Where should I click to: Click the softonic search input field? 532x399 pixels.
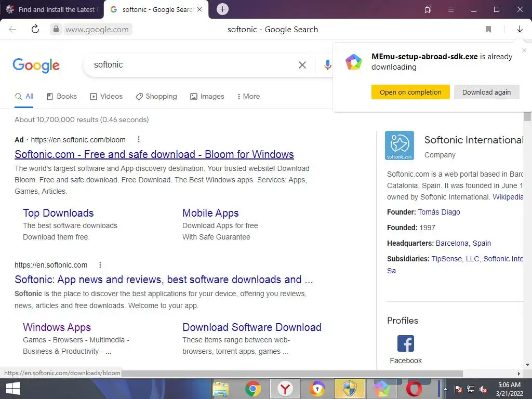point(193,65)
